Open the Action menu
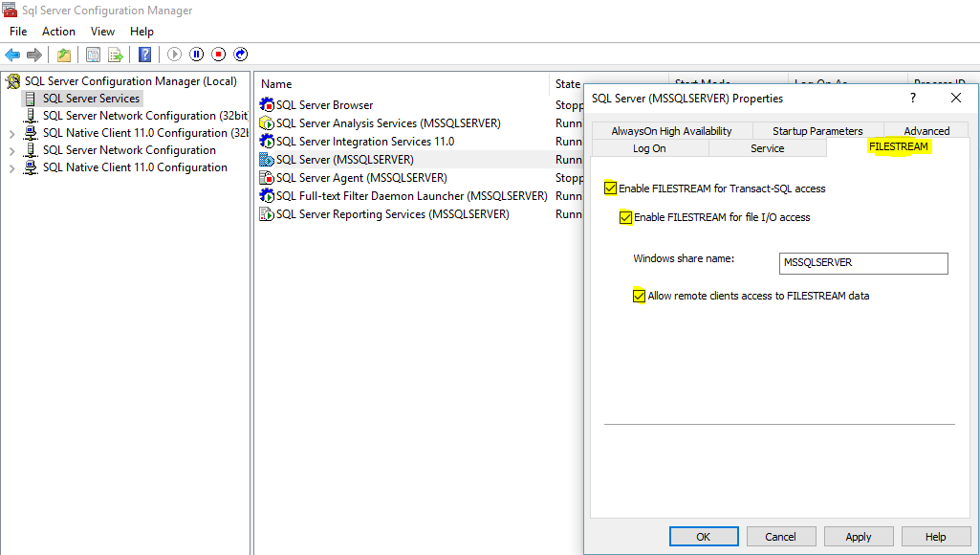The height and width of the screenshot is (555, 980). pyautogui.click(x=58, y=32)
